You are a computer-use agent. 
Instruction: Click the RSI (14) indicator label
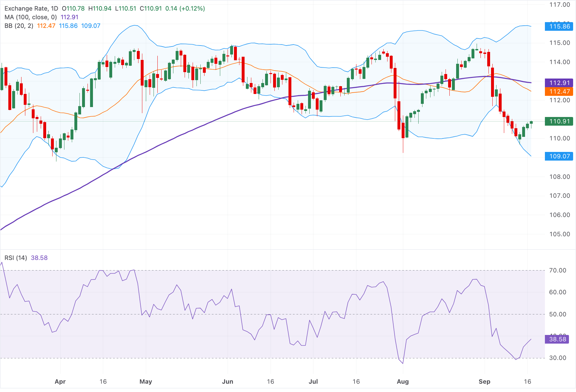(16, 258)
